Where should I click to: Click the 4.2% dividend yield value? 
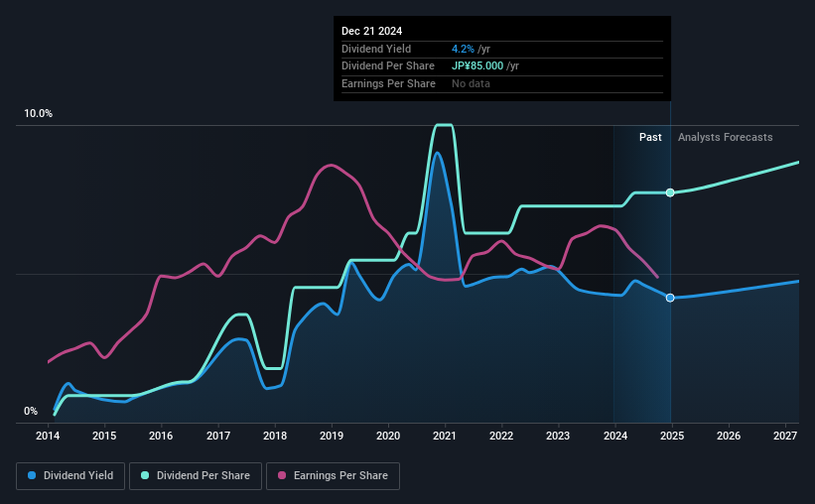(463, 49)
